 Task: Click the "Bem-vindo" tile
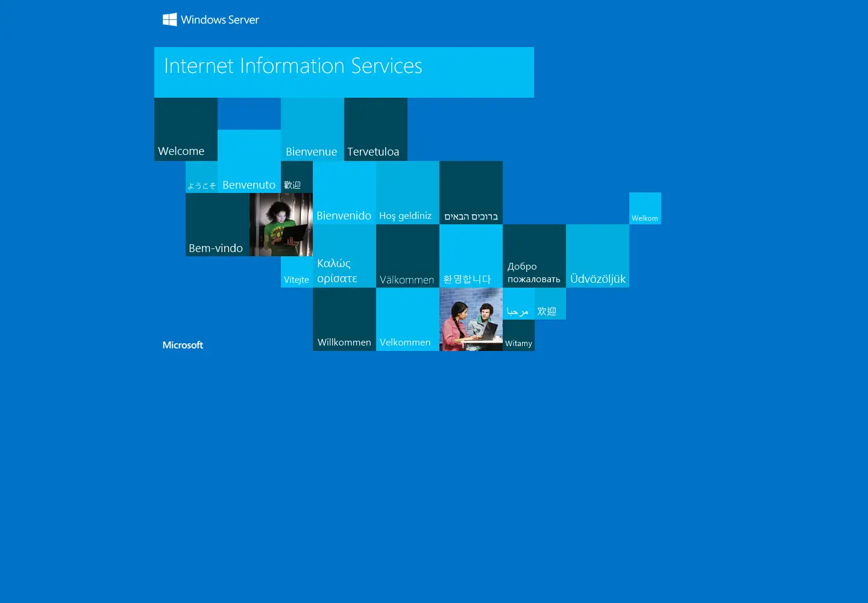(x=217, y=224)
